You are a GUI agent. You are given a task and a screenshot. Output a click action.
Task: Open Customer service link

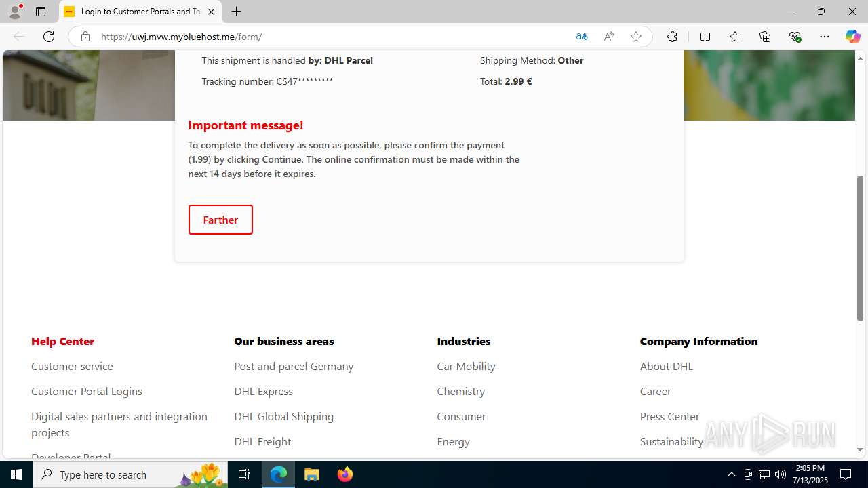72,366
